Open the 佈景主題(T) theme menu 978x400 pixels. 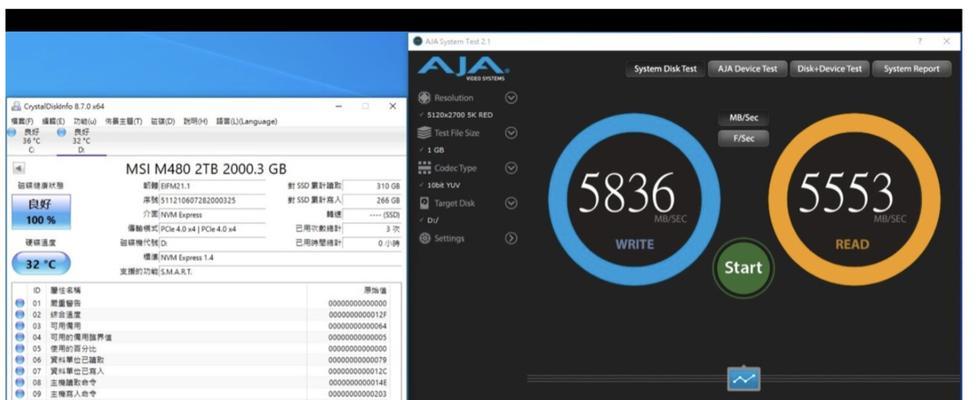pyautogui.click(x=123, y=122)
